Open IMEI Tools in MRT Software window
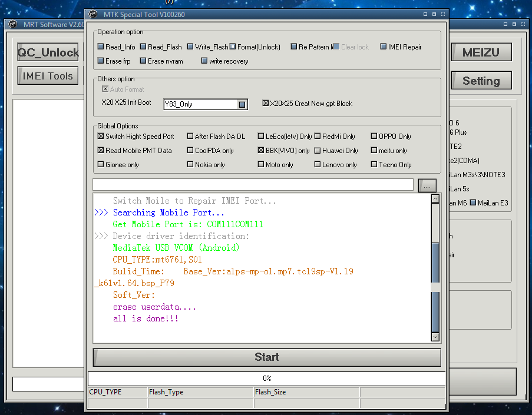This screenshot has height=415, width=532. click(x=48, y=75)
